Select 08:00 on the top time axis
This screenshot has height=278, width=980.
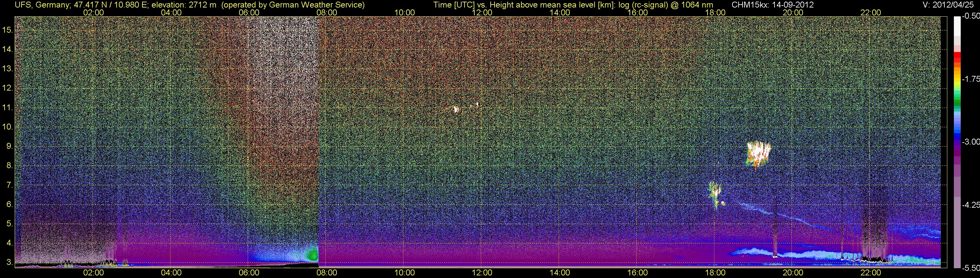(327, 12)
